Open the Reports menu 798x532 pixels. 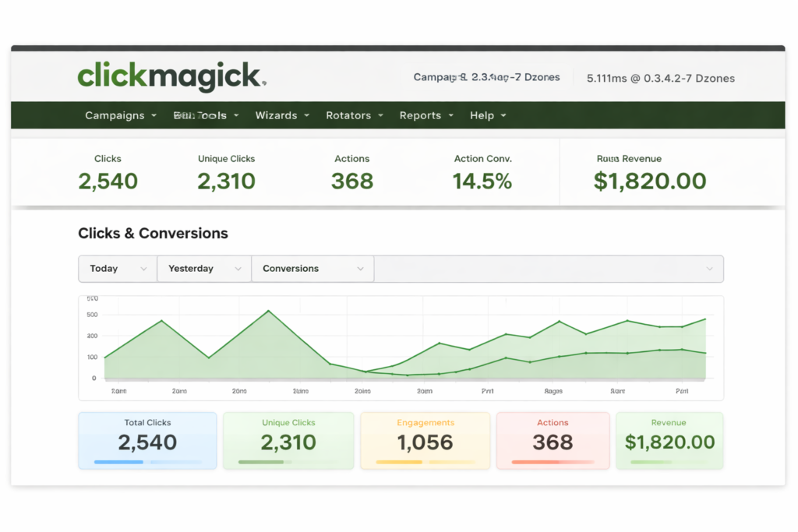click(x=421, y=115)
